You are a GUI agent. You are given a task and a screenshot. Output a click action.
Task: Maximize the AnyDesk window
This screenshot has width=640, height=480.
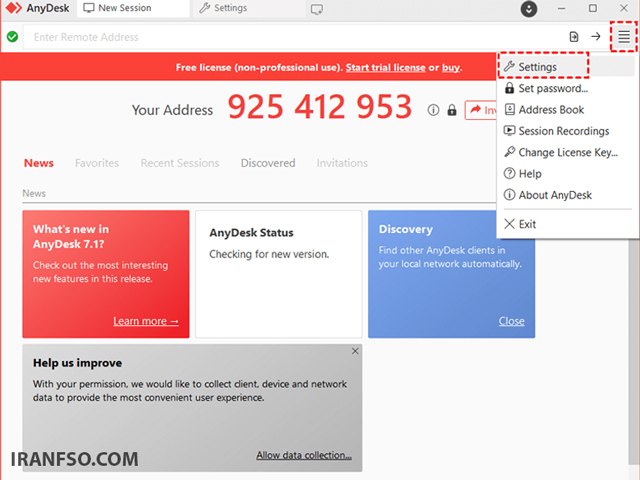593,9
